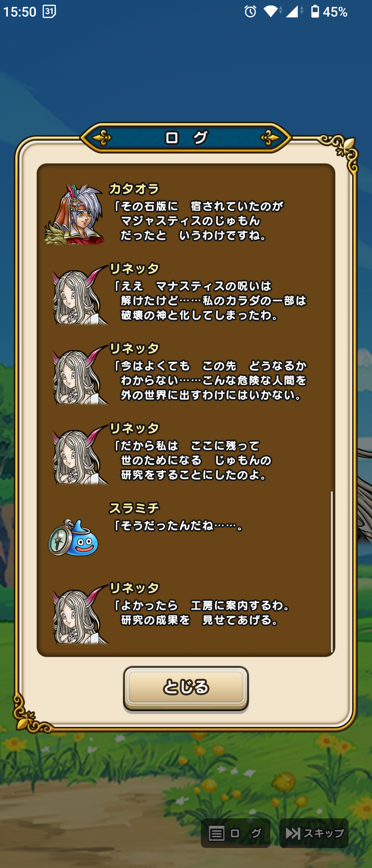Select the そうだったんだね dialogue line
This screenshot has width=372, height=868.
click(178, 526)
